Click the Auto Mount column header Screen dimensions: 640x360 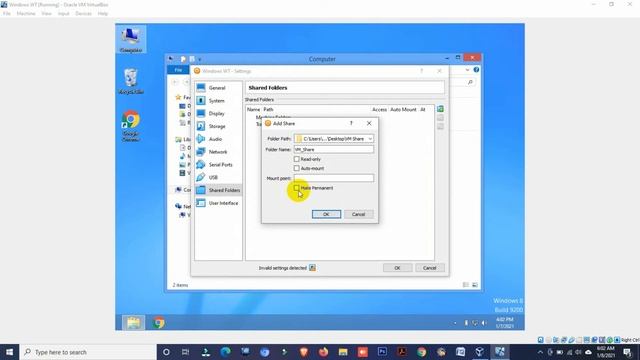(403, 109)
